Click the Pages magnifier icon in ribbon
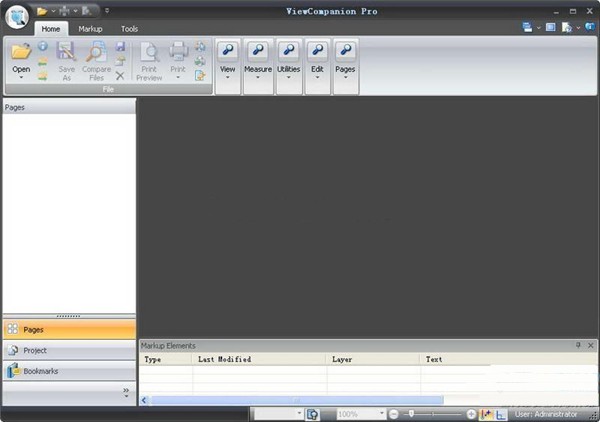Image resolution: width=600 pixels, height=422 pixels. pyautogui.click(x=346, y=51)
